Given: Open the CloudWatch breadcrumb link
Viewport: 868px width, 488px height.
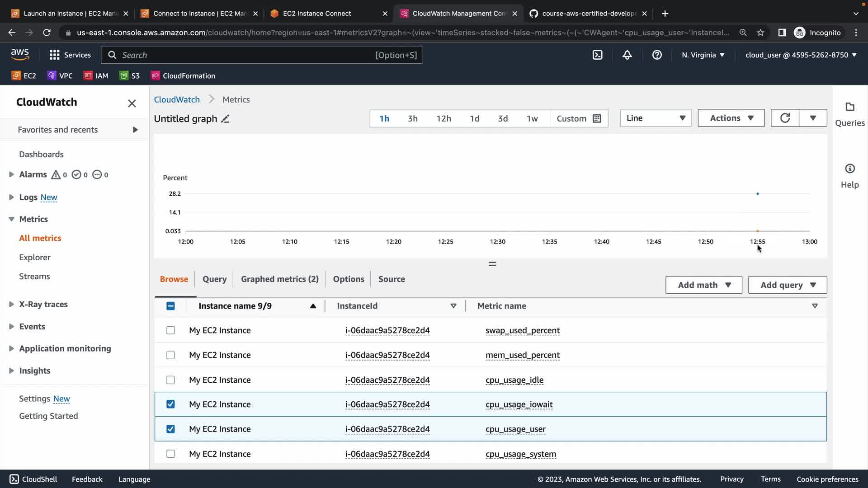Looking at the screenshot, I should [177, 99].
